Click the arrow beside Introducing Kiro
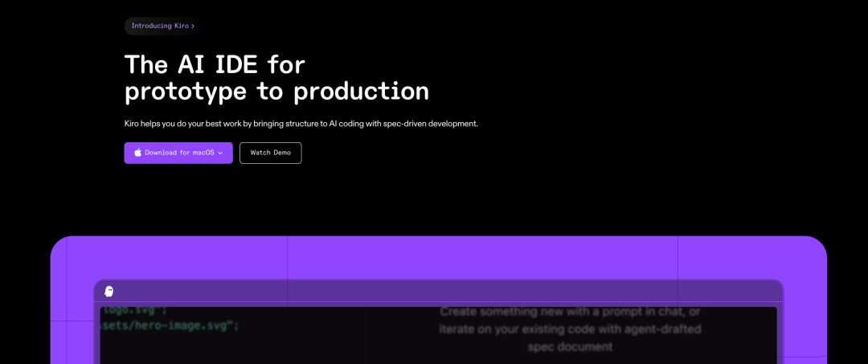This screenshot has width=868, height=364. [193, 26]
